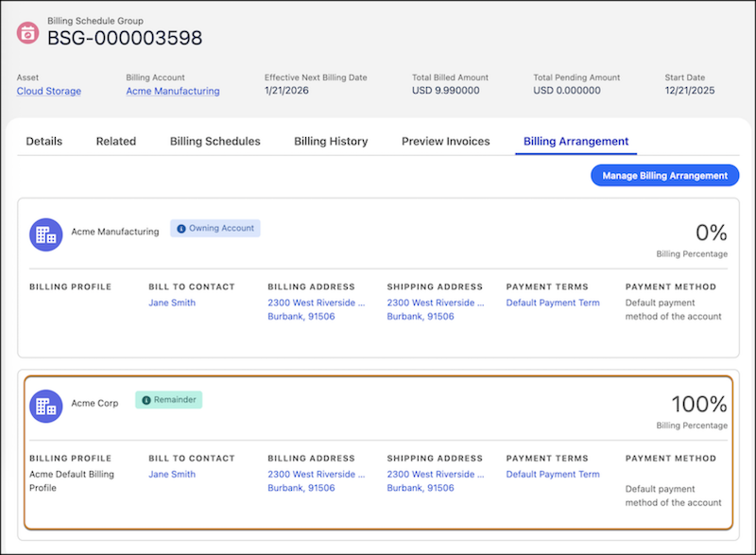
Task: Click the Acme Manufacturing card account name
Action: 115,232
